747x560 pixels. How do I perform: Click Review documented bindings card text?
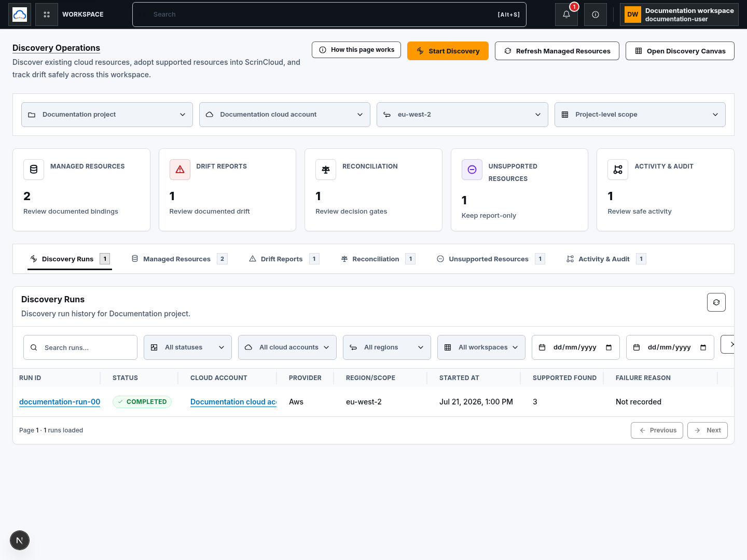(x=71, y=212)
